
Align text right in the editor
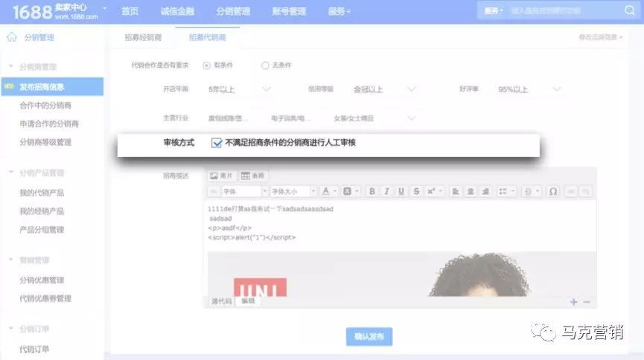pos(485,191)
